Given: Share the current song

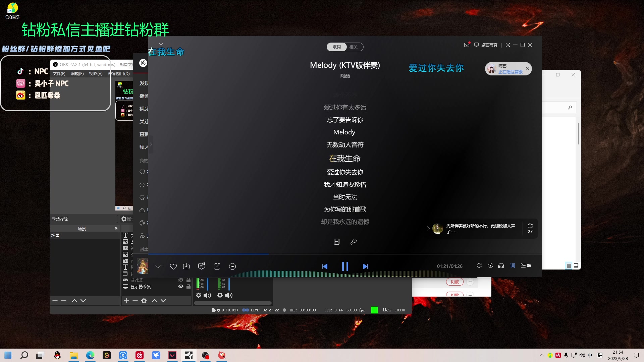Looking at the screenshot, I should coord(217,266).
